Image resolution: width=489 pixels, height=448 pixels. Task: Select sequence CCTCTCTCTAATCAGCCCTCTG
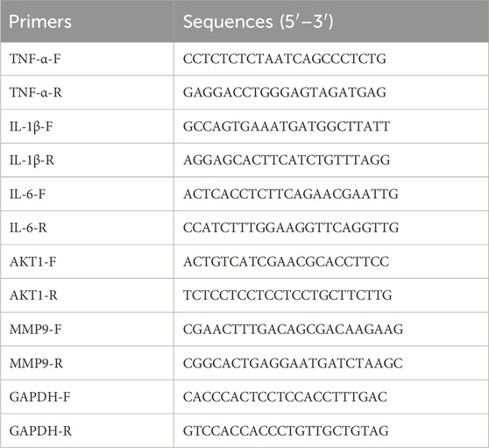tap(285, 59)
